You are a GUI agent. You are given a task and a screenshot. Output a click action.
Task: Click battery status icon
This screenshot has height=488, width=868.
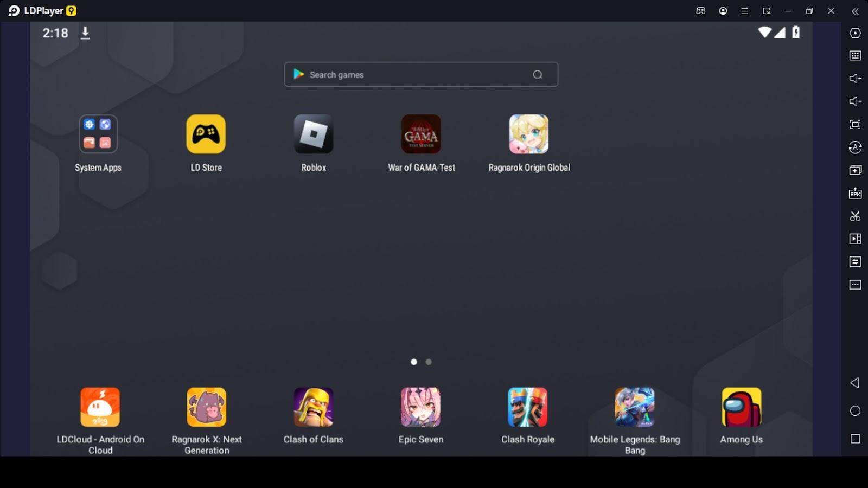pos(796,33)
